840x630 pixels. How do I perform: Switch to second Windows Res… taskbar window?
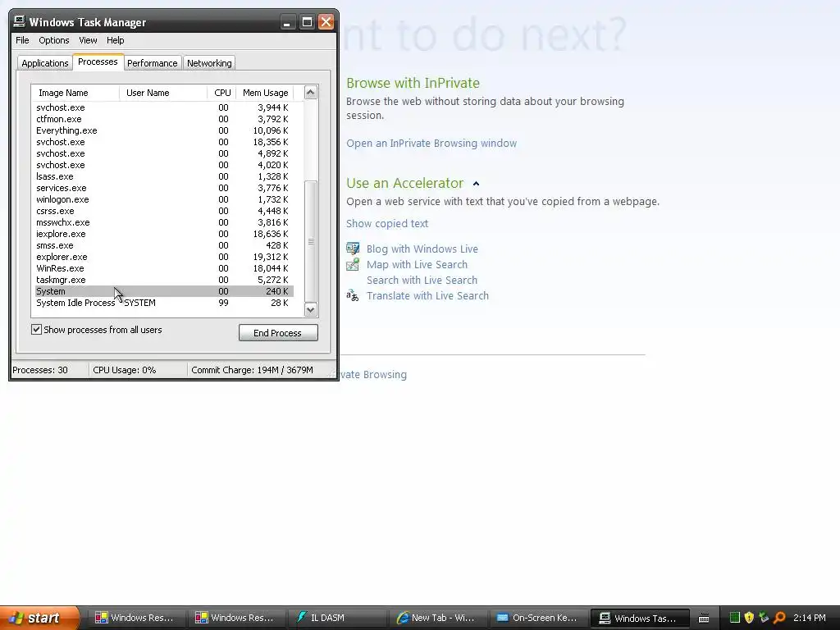pyautogui.click(x=236, y=618)
